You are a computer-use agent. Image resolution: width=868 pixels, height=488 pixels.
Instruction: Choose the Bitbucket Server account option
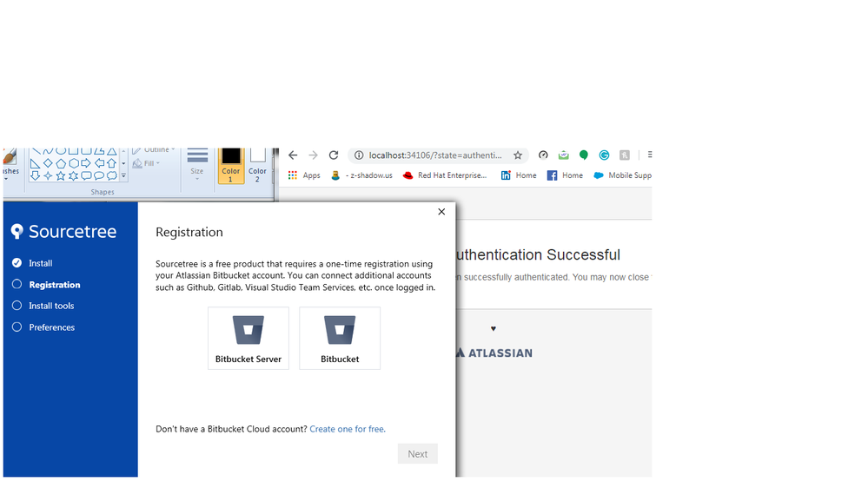(x=248, y=338)
